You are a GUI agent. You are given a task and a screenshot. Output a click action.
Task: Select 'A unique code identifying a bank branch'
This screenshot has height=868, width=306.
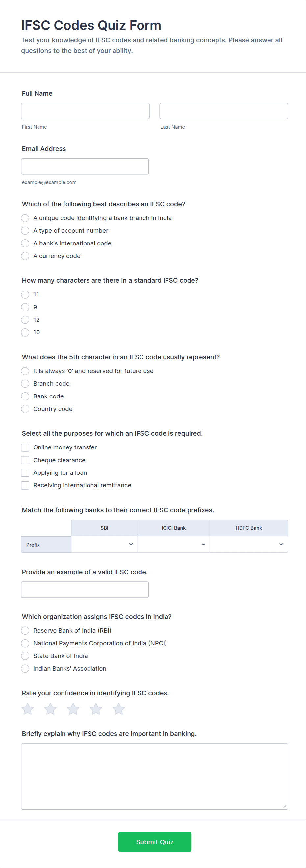pos(25,218)
